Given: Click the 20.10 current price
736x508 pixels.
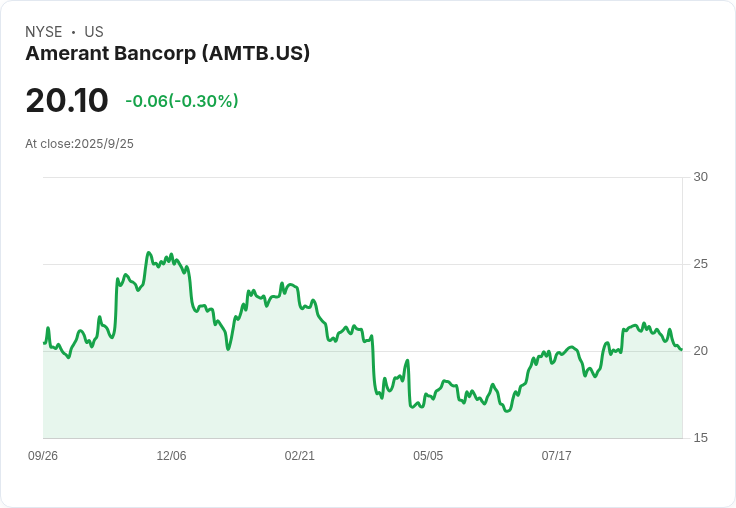Looking at the screenshot, I should [x=66, y=101].
